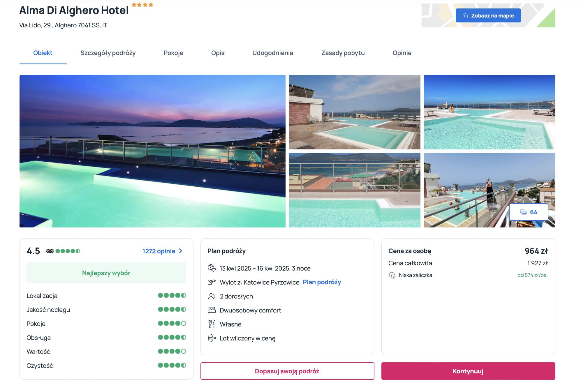
Task: Click the low deposit Niska zaliczka icon
Action: (392, 275)
